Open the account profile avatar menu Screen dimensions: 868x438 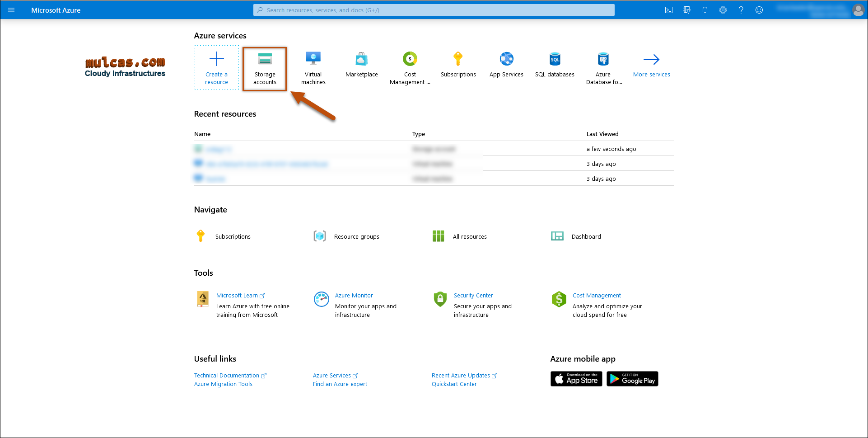858,10
